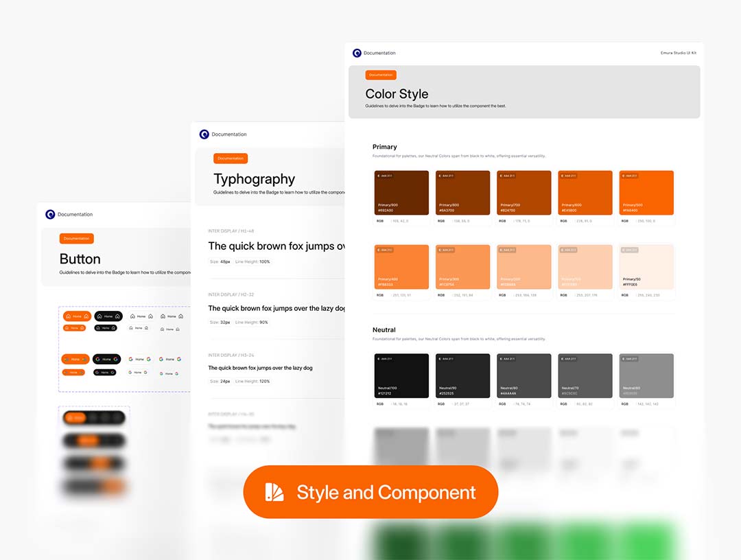Click the logo icon on Color Style page
The image size is (741, 560).
[357, 53]
